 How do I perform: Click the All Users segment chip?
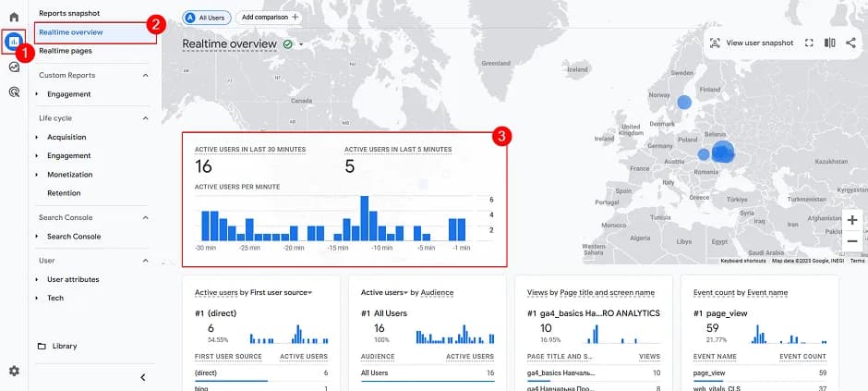[x=208, y=17]
